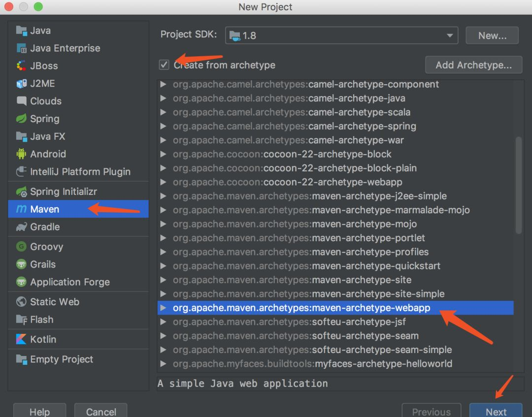
Task: Select the cocoon-22-archetype-block-plain row
Action: [335, 168]
